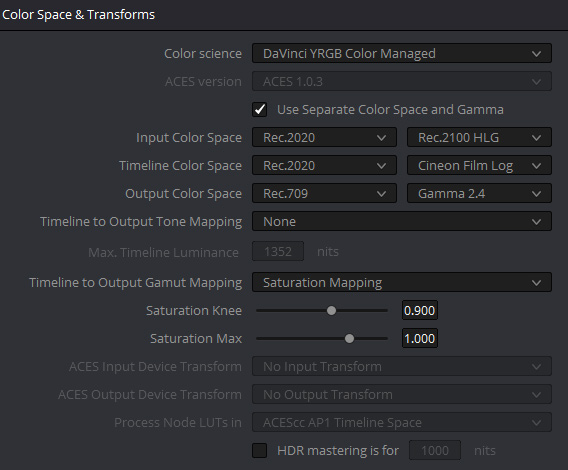Screen dimensions: 568x470
Task: Click the Max. Timeline Luminance 1352 field
Action: (278, 251)
